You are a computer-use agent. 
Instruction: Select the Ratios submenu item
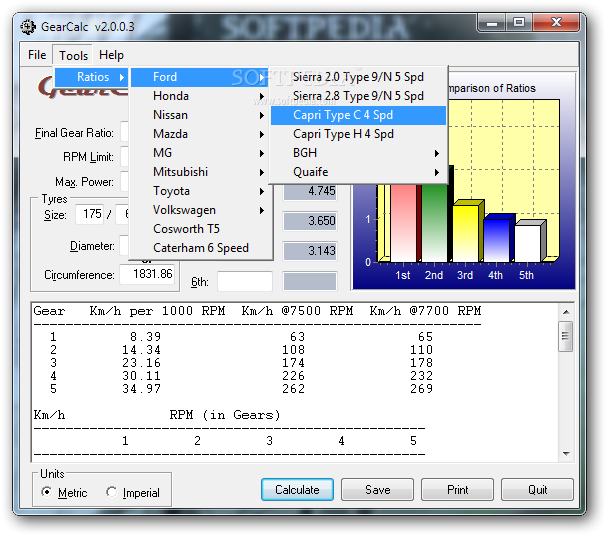[91, 77]
